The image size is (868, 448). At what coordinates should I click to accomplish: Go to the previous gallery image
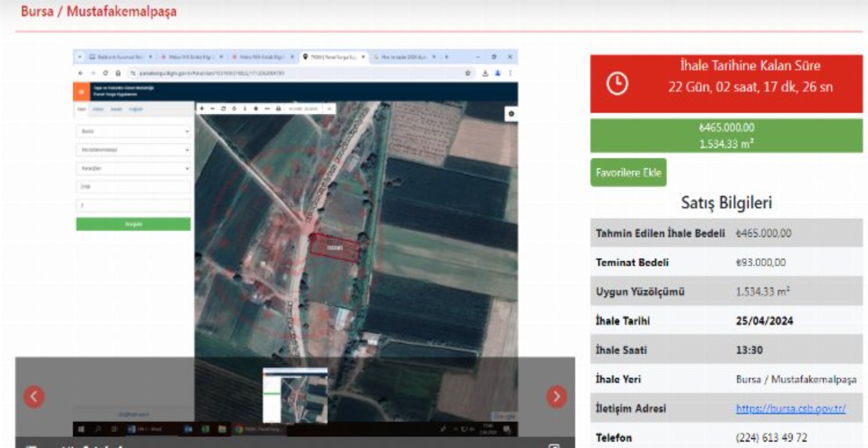(34, 397)
